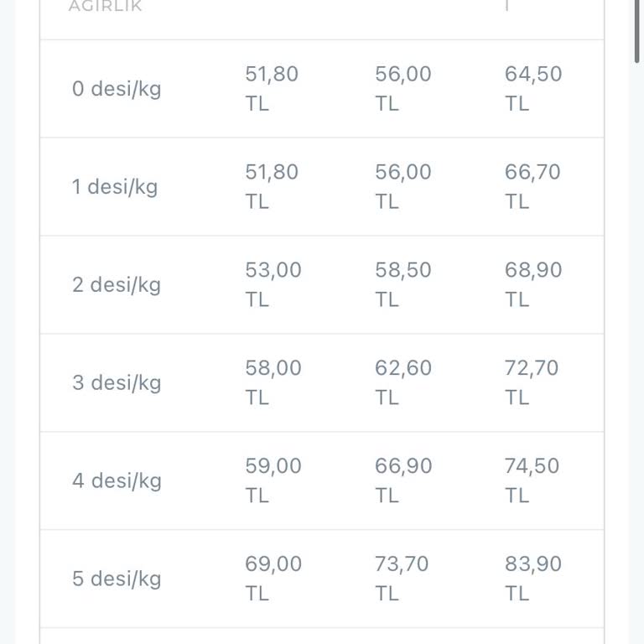Select the 58,50 TL price cell
644x644 pixels.
pos(403,285)
